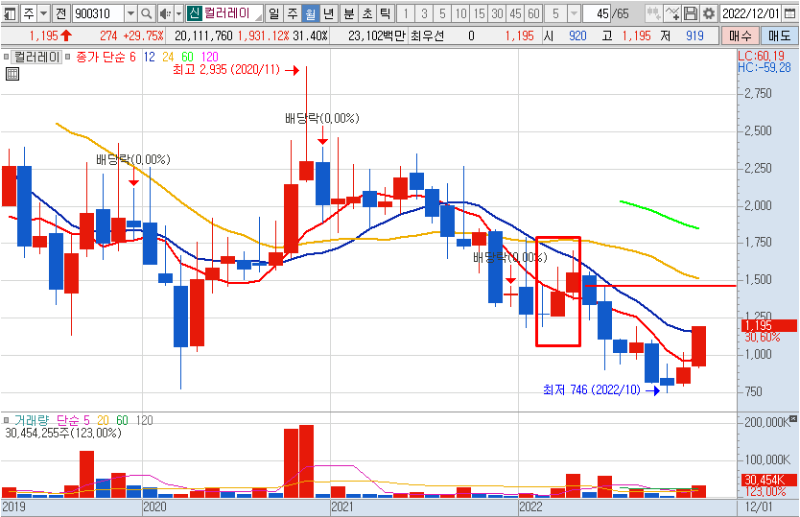800x517 pixels.
Task: Select 주 weekly period beside 일
Action: (292, 13)
